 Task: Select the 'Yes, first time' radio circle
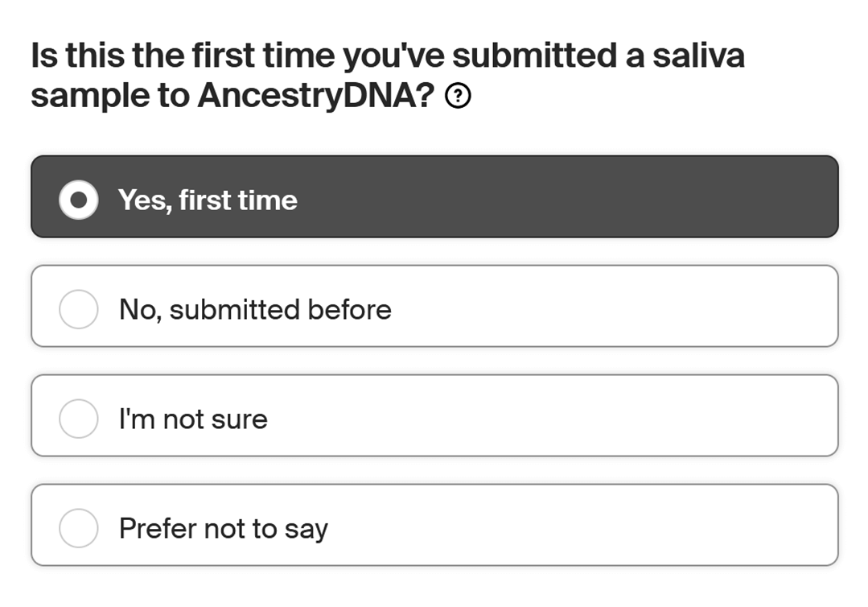(79, 200)
